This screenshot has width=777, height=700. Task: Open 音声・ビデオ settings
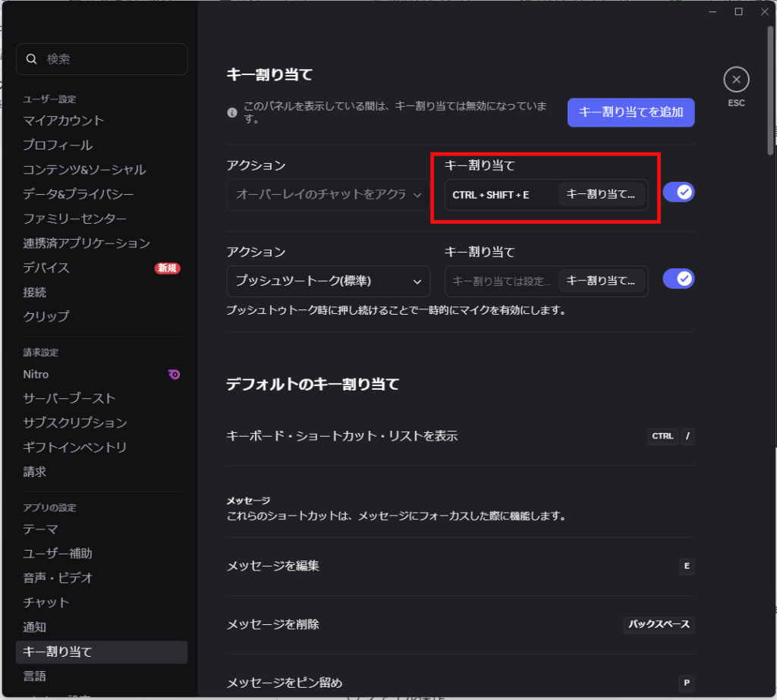click(58, 578)
